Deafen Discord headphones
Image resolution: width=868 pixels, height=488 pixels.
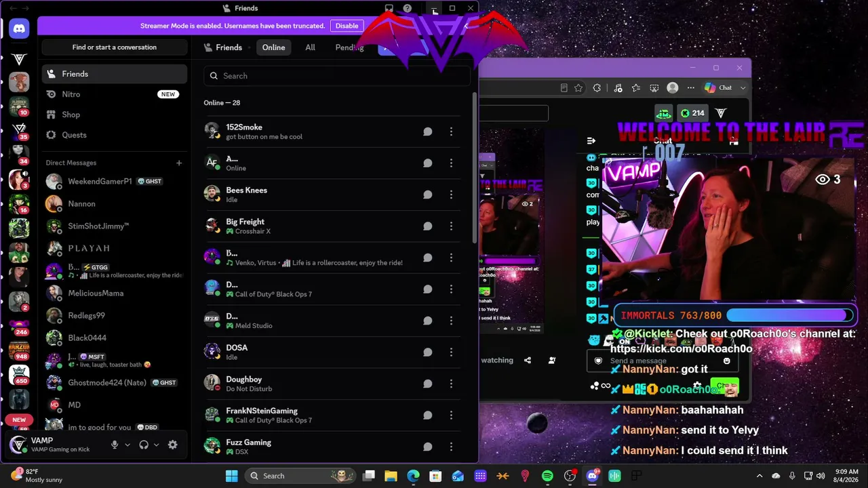click(144, 445)
